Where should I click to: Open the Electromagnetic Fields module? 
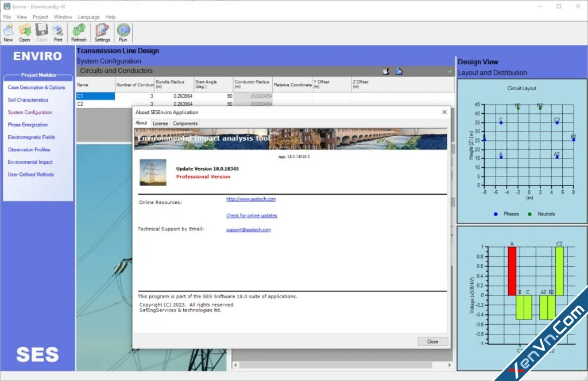coord(32,137)
